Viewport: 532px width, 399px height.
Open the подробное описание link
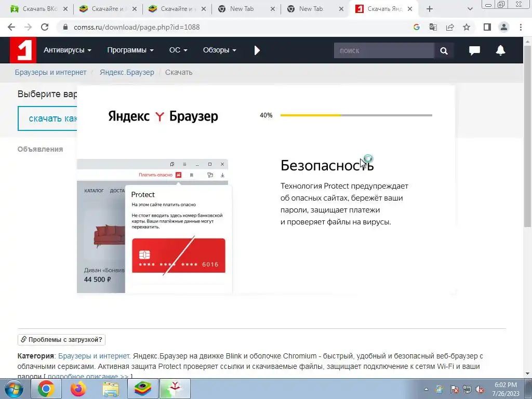point(88,376)
